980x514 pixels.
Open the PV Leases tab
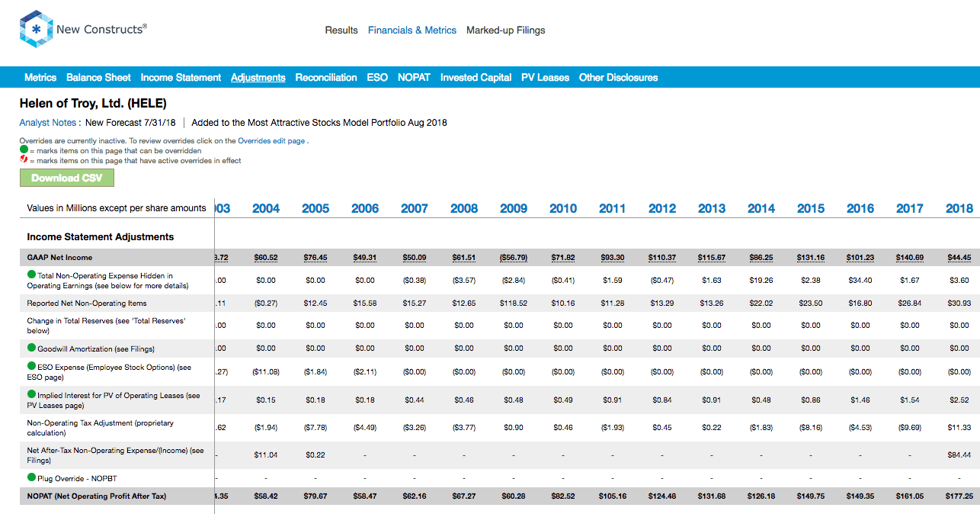[546, 77]
